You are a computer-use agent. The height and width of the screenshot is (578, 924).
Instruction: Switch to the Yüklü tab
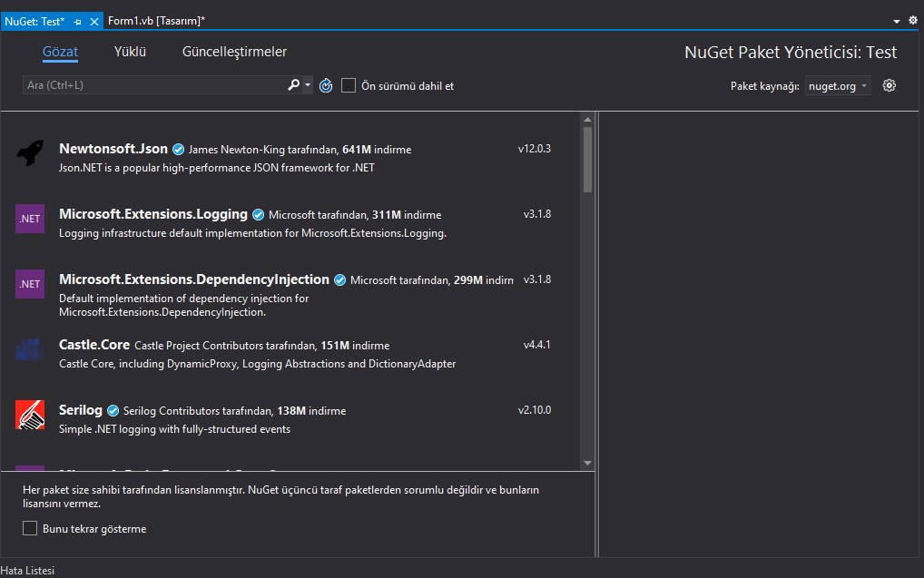[130, 52]
